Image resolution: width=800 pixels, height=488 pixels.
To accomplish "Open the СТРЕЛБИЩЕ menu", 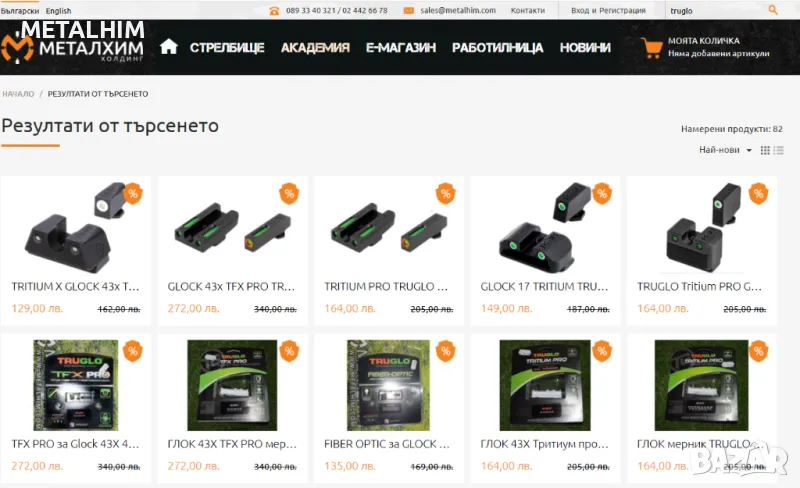I will tap(227, 47).
